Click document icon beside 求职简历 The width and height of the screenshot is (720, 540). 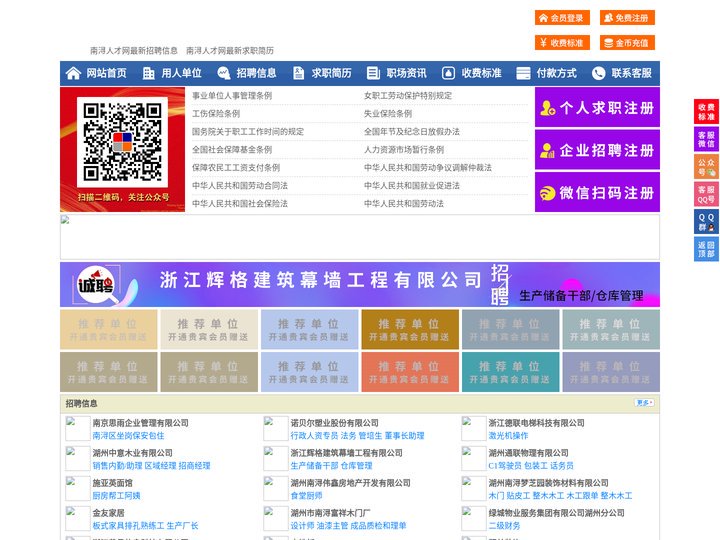(298, 73)
